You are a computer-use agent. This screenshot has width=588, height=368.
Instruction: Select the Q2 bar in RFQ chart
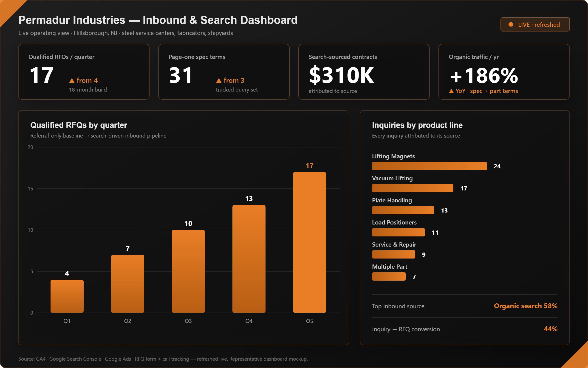(x=127, y=284)
